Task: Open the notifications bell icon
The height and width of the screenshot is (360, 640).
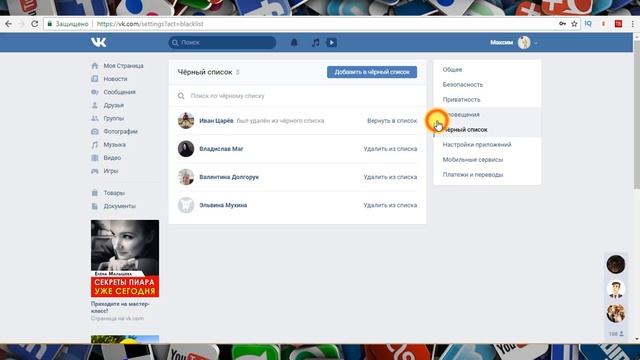Action: coord(294,42)
